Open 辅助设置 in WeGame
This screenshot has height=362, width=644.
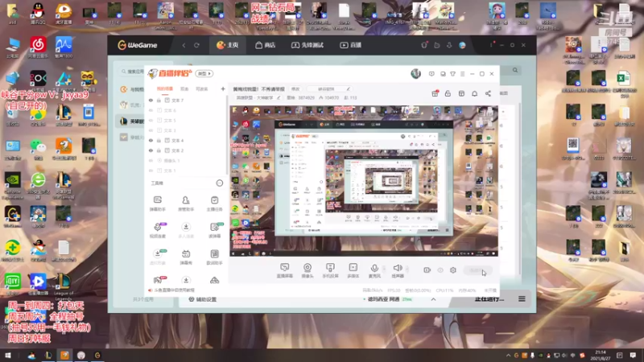tap(203, 299)
